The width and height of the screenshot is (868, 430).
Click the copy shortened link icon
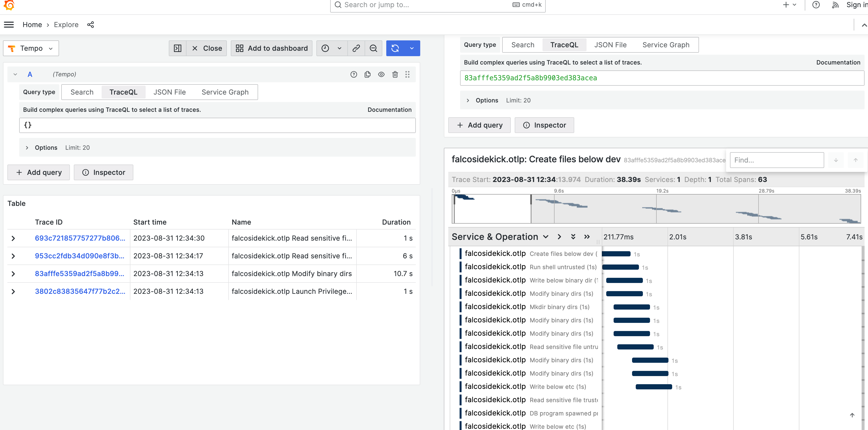(356, 48)
